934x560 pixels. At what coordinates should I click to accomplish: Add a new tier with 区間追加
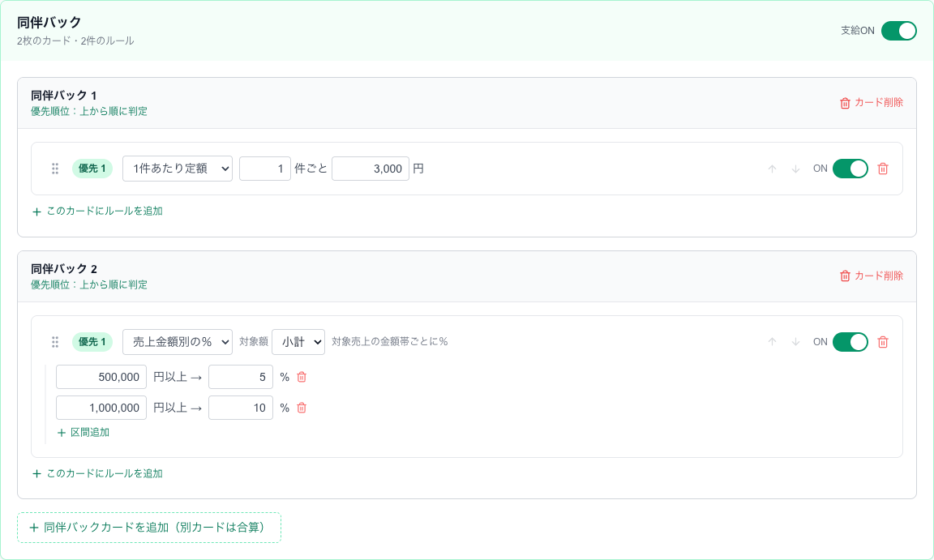[x=84, y=433]
